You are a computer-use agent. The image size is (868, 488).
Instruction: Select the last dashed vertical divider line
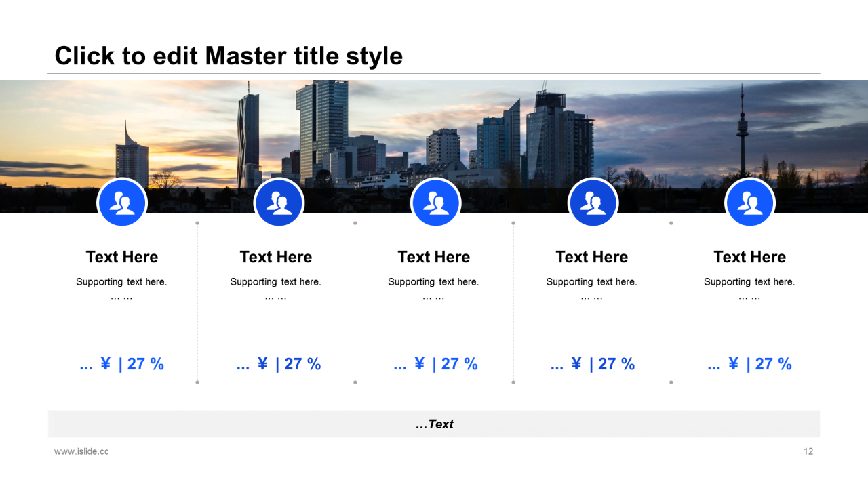click(671, 302)
